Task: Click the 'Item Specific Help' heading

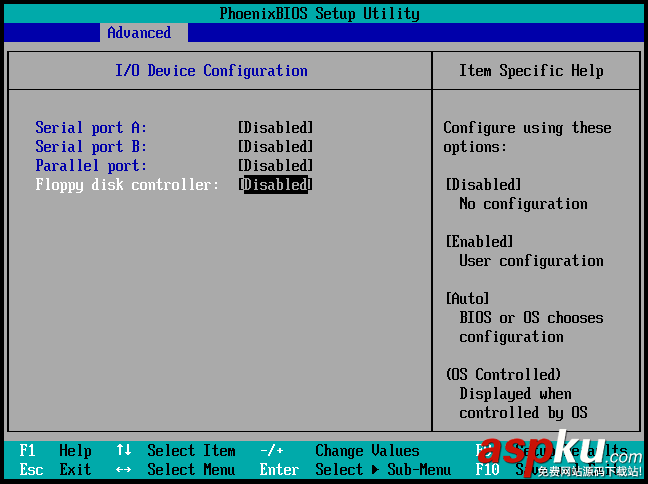Action: (x=531, y=70)
